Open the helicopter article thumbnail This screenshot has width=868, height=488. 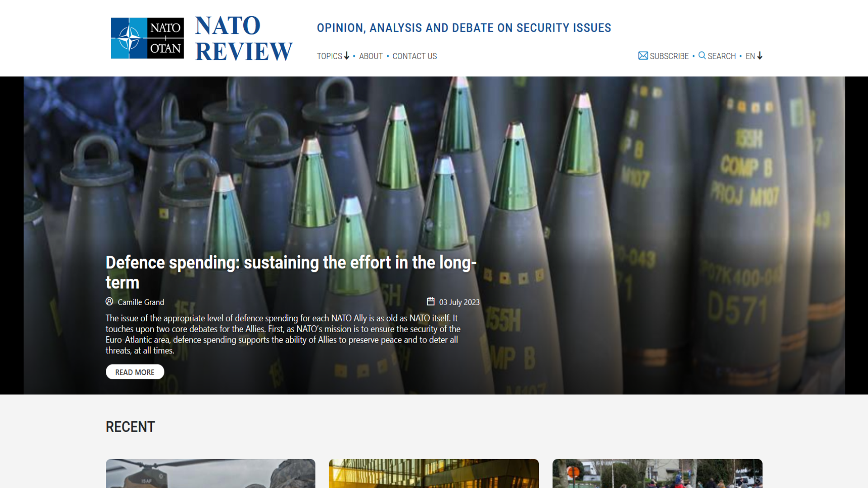click(210, 473)
